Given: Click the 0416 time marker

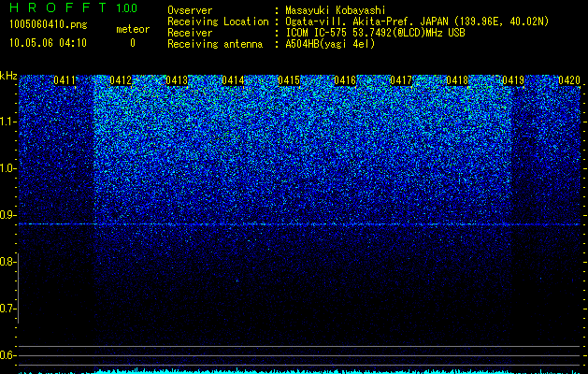Looking at the screenshot, I should [345, 80].
